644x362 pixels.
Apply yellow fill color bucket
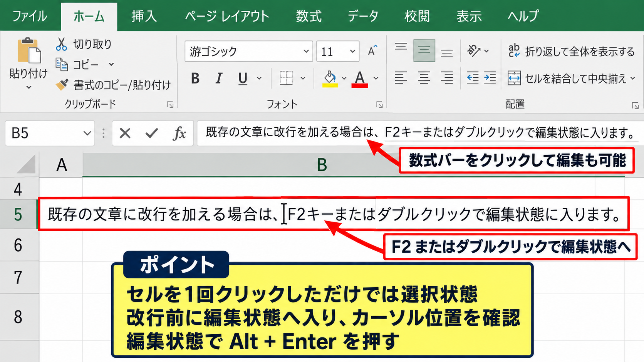tap(330, 79)
